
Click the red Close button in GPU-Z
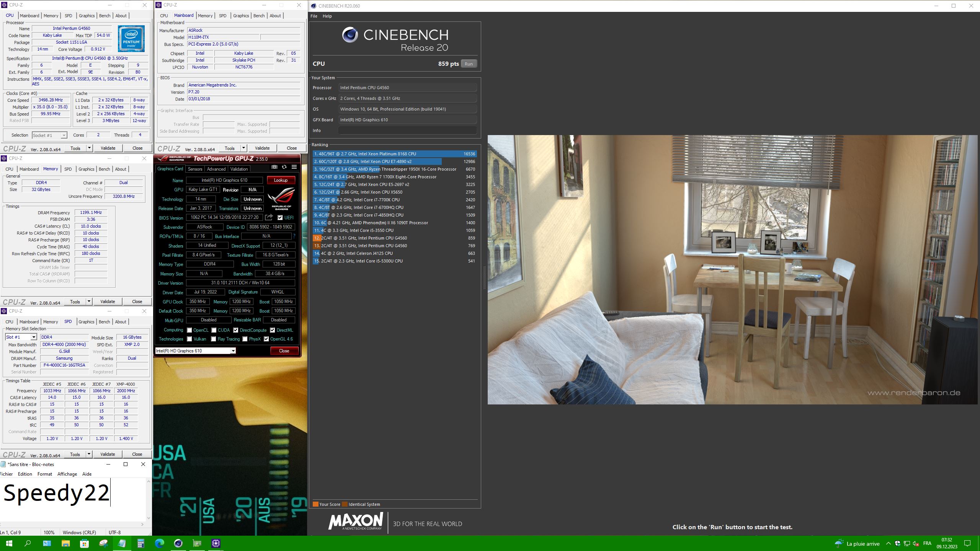[x=284, y=350]
